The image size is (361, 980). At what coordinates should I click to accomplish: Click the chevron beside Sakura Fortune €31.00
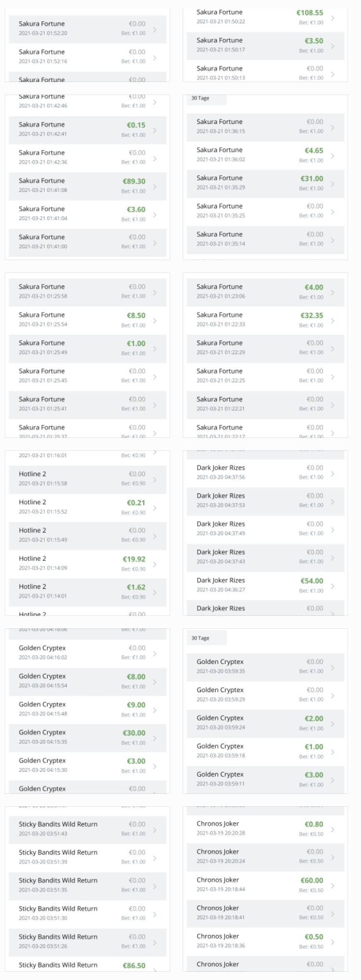(332, 184)
